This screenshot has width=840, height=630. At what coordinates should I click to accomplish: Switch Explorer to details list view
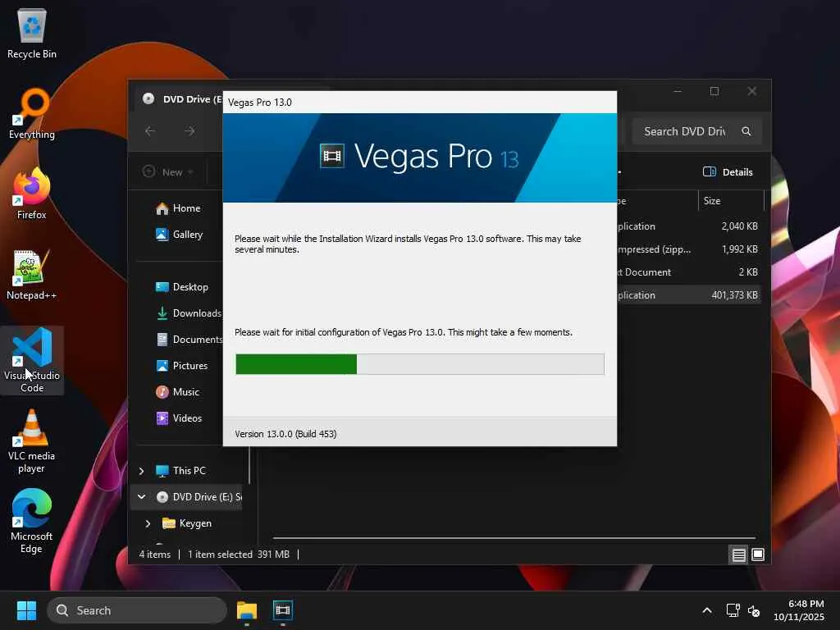coord(739,555)
